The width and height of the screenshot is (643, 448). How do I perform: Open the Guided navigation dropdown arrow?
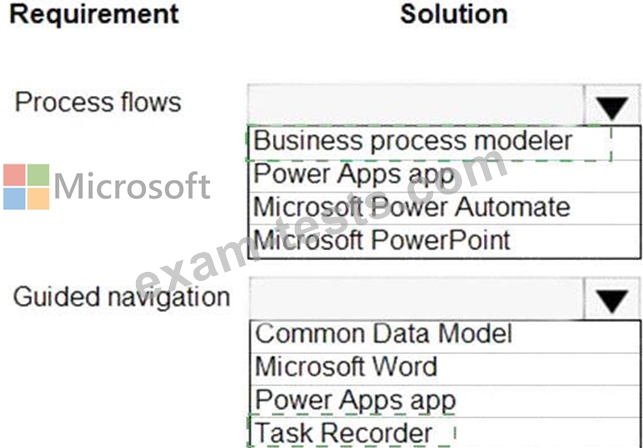tap(609, 301)
